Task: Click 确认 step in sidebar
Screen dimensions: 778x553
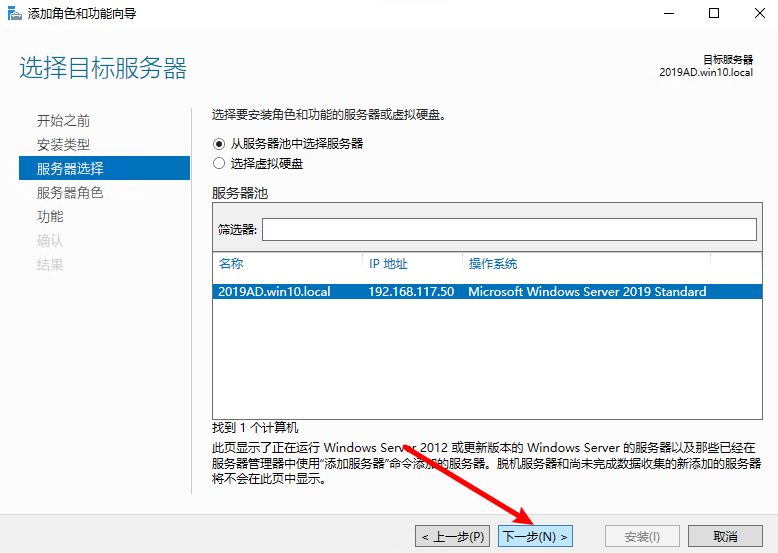Action: pyautogui.click(x=50, y=241)
